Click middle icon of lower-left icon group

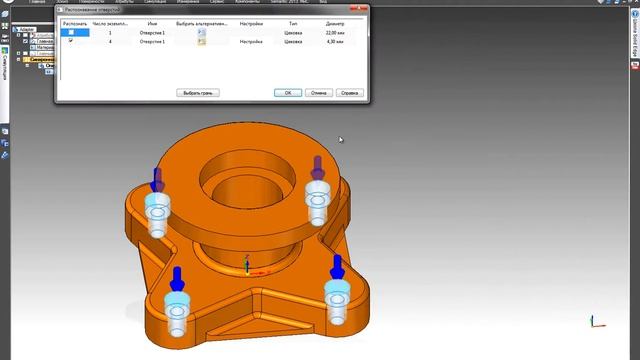coord(5,143)
